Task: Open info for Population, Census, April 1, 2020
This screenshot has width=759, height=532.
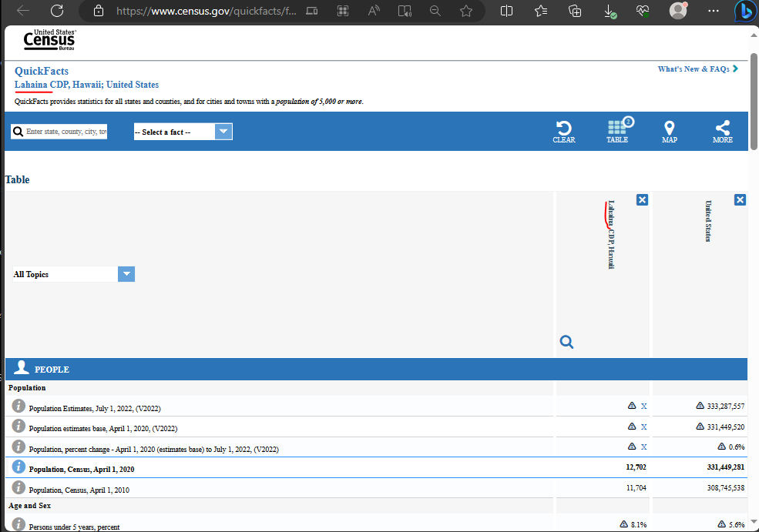Action: tap(18, 467)
